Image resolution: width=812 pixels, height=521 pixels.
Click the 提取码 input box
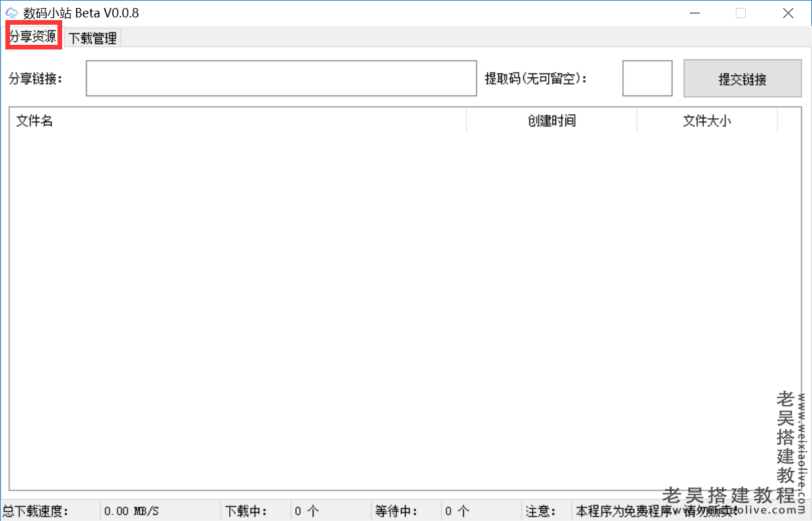646,78
